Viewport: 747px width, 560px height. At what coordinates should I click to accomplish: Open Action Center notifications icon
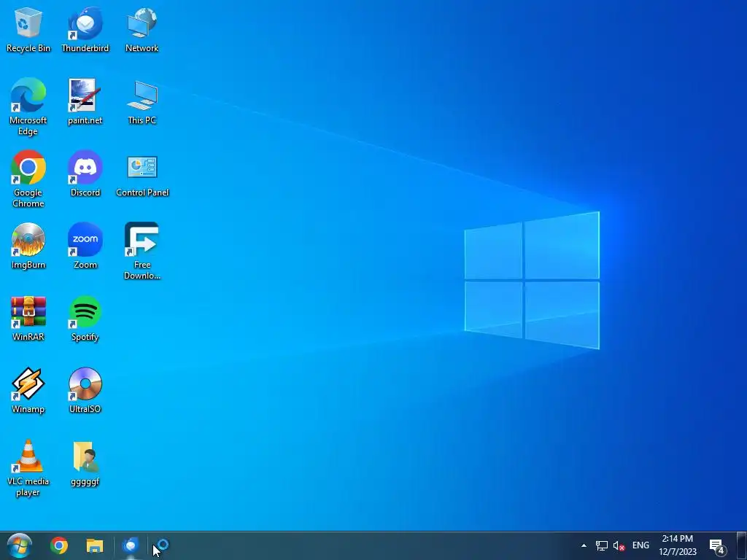coord(718,547)
